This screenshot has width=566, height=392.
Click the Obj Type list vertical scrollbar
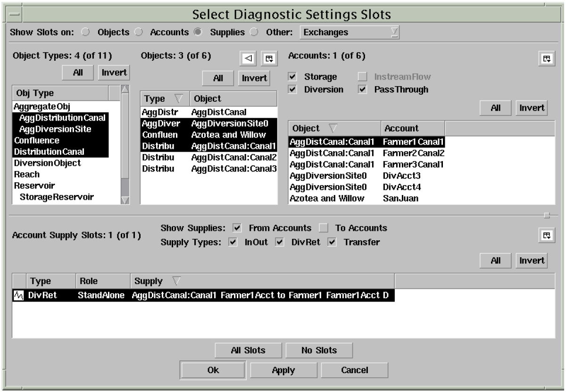click(x=125, y=141)
